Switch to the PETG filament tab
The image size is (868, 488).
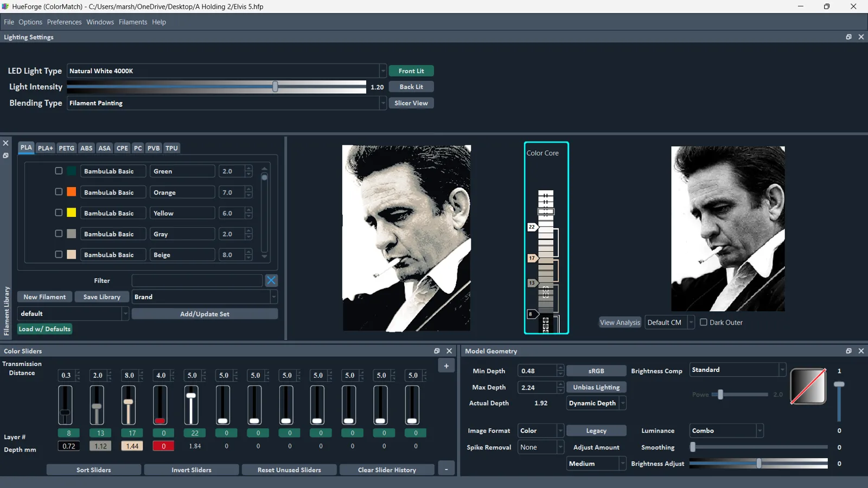(66, 148)
